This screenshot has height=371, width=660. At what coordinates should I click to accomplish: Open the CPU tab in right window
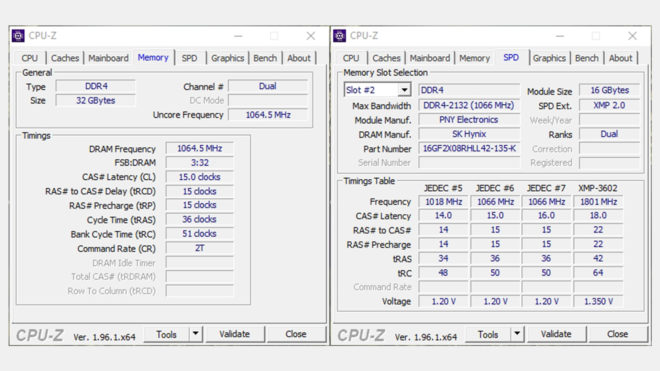tap(351, 58)
